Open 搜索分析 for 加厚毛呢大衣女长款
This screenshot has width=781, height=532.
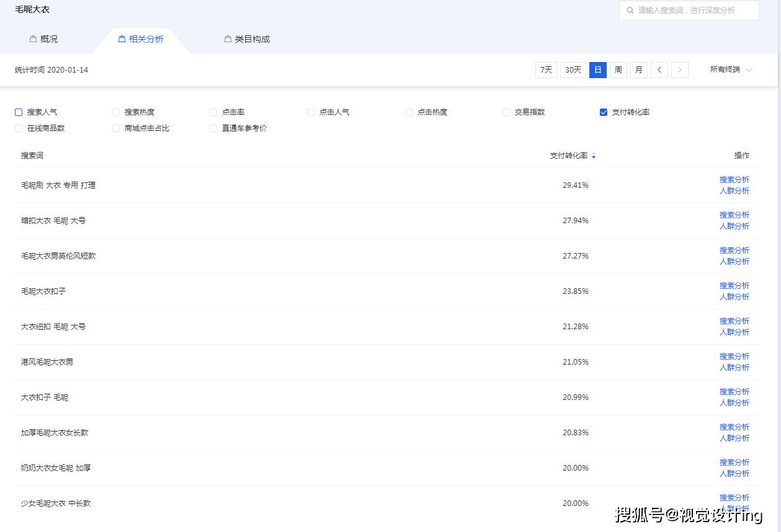pos(734,427)
